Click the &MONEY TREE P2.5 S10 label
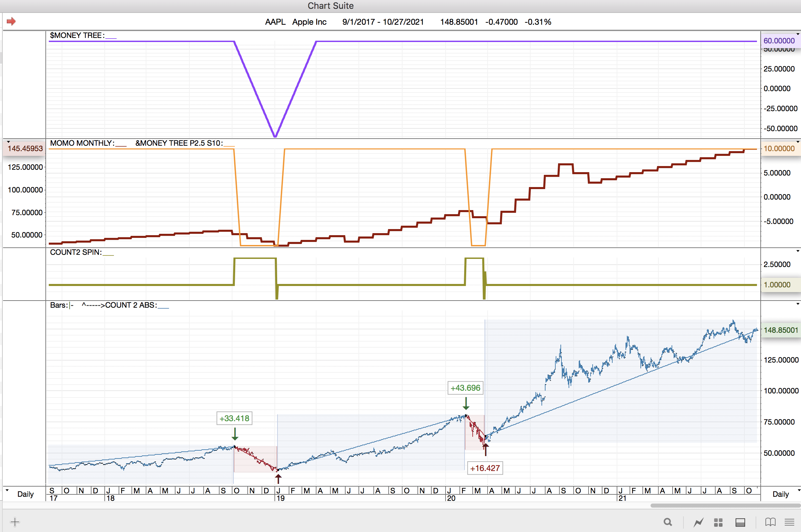The image size is (801, 532). click(x=179, y=143)
